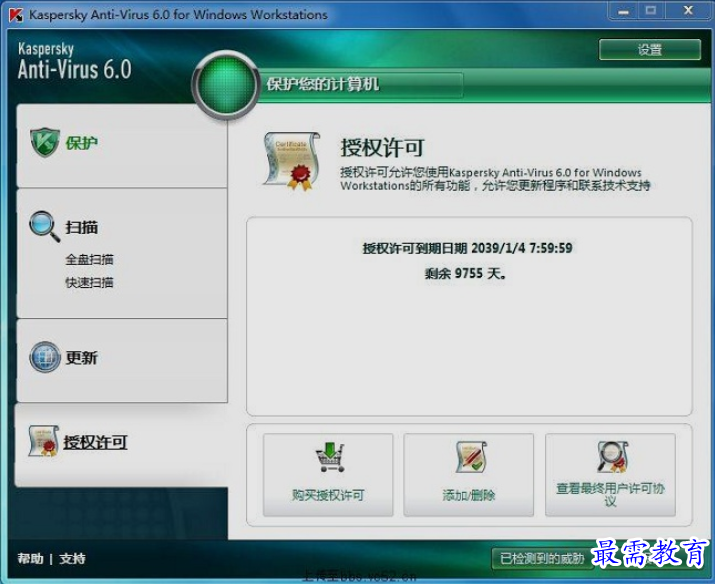
Task: Click 购买授权许可 purchase license button
Action: tap(328, 475)
